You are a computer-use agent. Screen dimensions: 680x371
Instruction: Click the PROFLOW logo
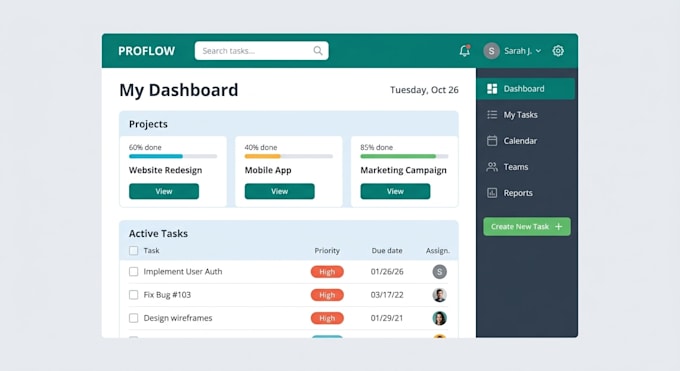[x=147, y=51]
